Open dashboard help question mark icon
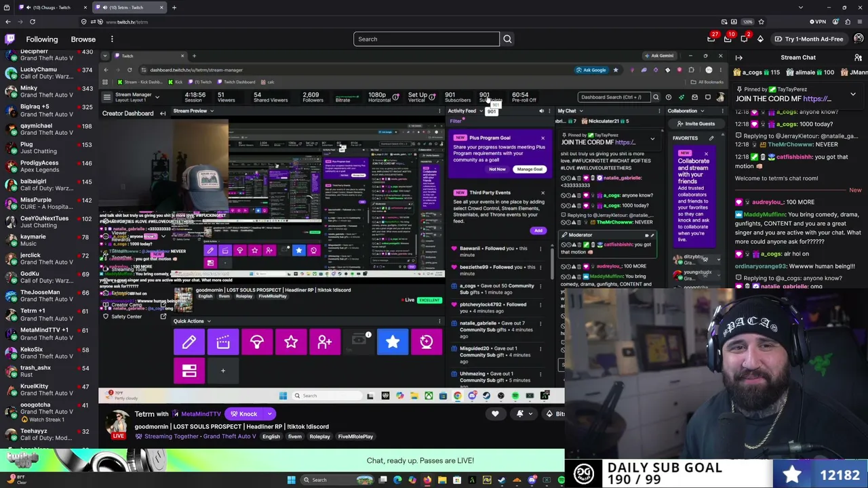Screen dimensions: 868x488 click(x=669, y=97)
